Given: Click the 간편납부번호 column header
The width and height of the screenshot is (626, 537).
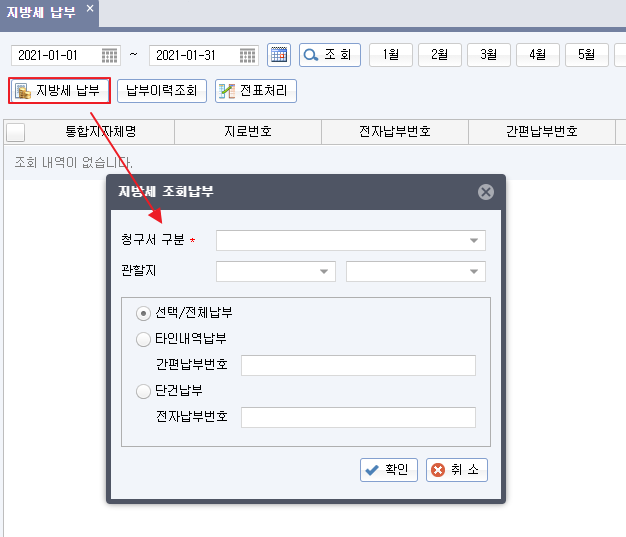Looking at the screenshot, I should [x=542, y=131].
